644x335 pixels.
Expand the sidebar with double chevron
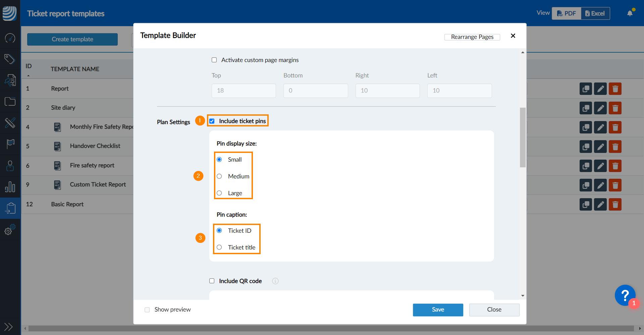[x=8, y=327]
